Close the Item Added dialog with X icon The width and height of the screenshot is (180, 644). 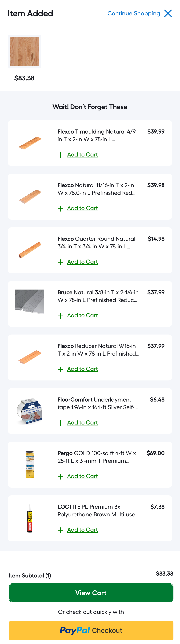tap(168, 14)
